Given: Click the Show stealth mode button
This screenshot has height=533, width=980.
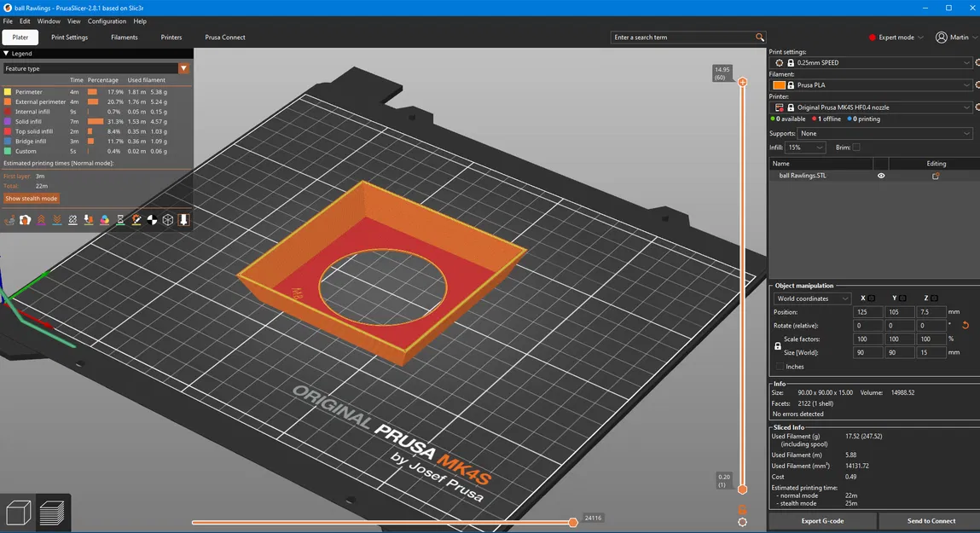Looking at the screenshot, I should pos(32,198).
